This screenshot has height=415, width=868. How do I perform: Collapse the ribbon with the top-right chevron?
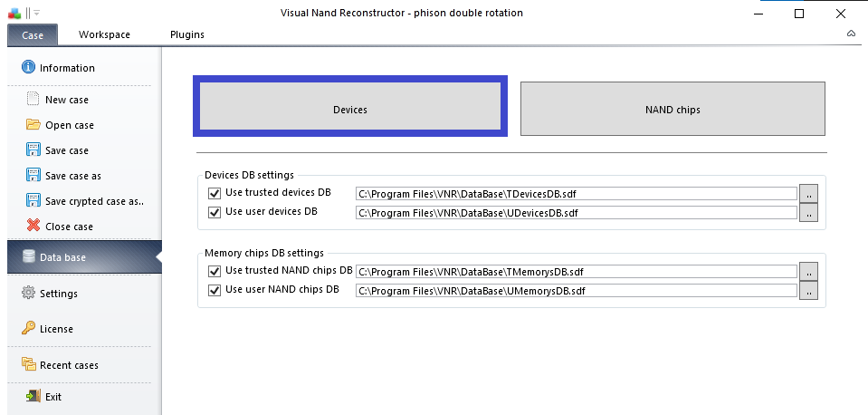coord(852,34)
